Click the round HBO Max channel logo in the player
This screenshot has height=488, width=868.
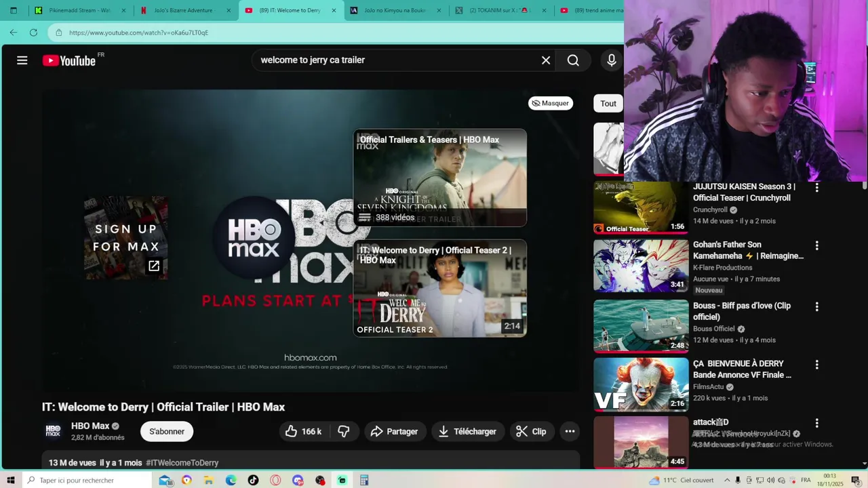254,238
